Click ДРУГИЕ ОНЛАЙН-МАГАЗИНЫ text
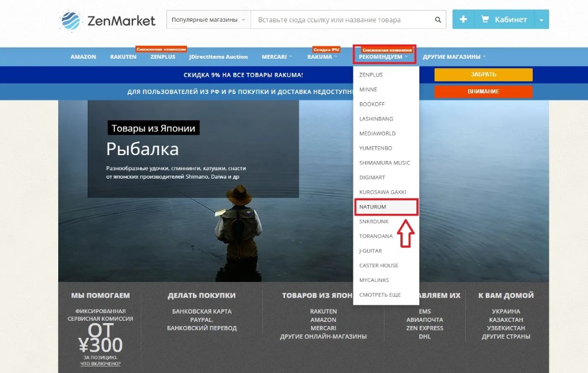 pos(323,337)
